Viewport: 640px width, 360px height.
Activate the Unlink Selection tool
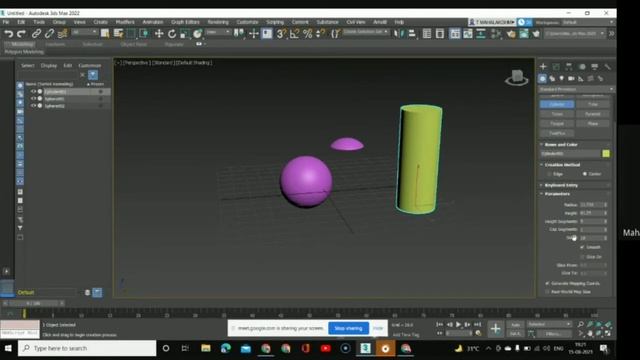49,34
